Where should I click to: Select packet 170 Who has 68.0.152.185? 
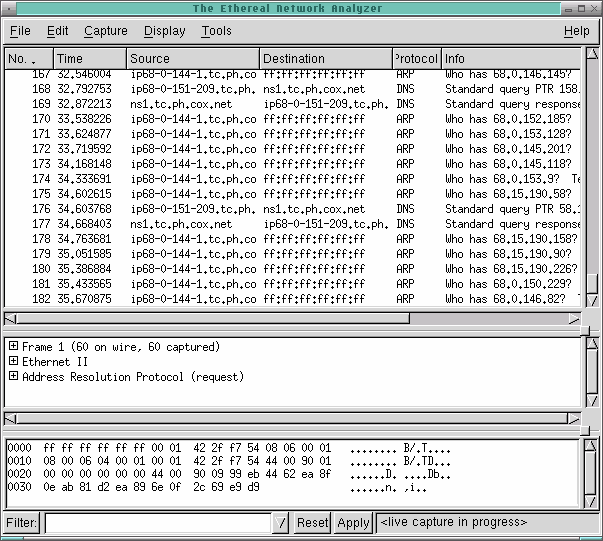point(292,119)
